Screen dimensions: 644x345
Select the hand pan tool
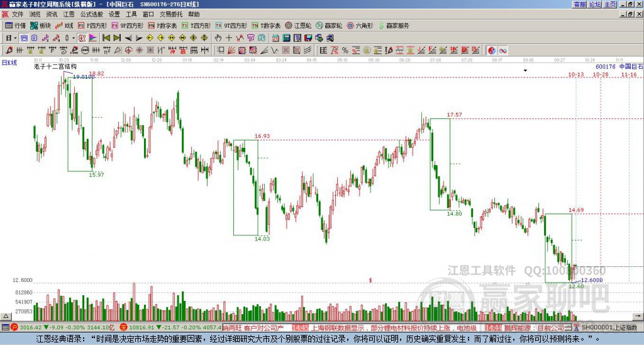pyautogui.click(x=218, y=38)
